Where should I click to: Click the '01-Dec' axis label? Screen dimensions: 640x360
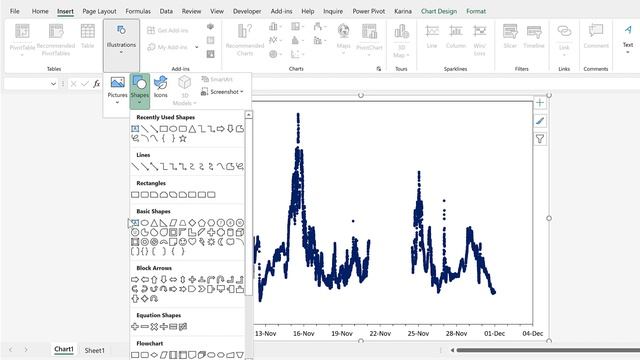(x=494, y=333)
